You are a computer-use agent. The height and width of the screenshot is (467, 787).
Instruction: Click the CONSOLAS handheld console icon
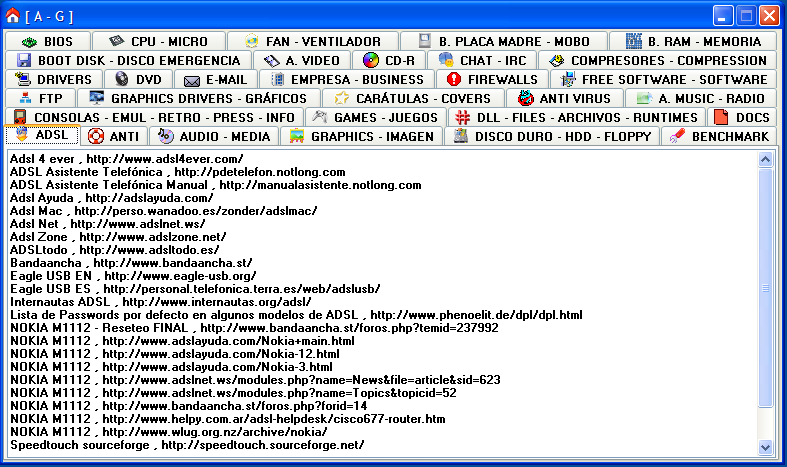(20, 118)
